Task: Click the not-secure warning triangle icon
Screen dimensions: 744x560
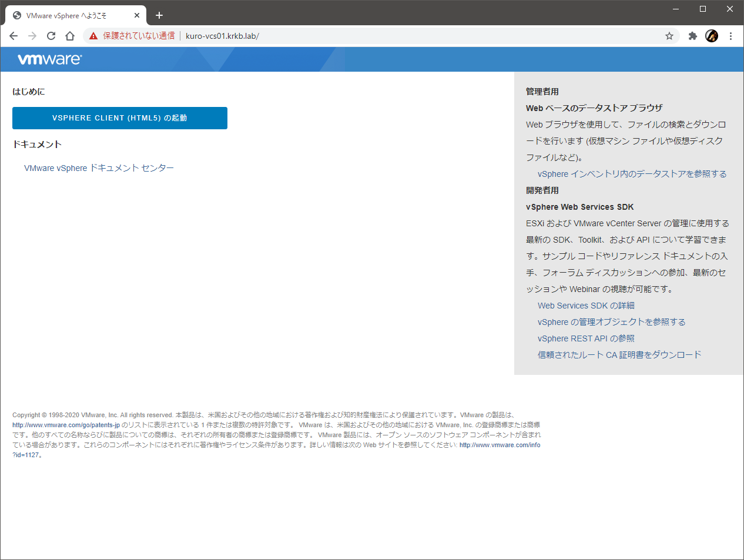Action: click(93, 36)
